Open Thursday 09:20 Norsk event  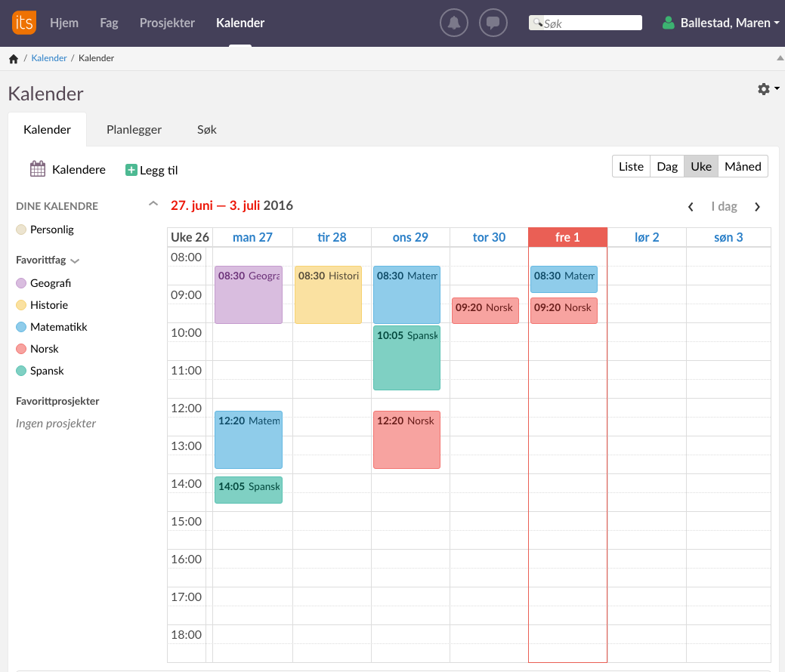point(485,311)
